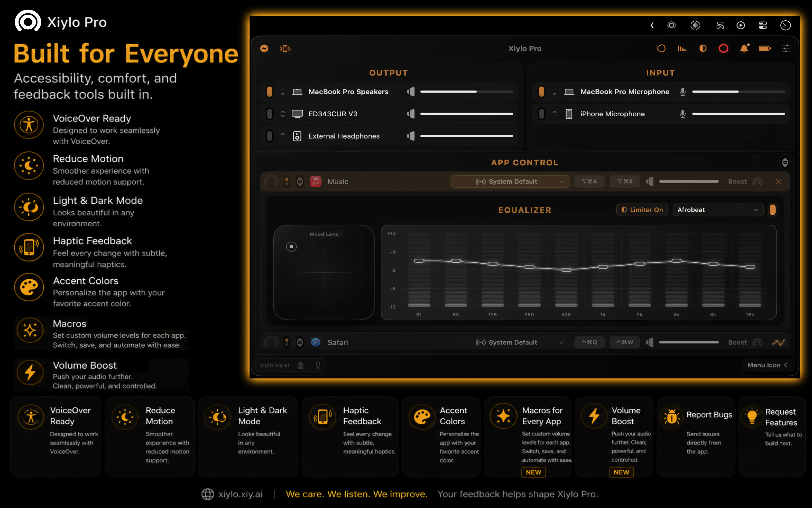Image resolution: width=812 pixels, height=508 pixels.
Task: Mute External Headphones via speaker icon
Action: (x=411, y=136)
